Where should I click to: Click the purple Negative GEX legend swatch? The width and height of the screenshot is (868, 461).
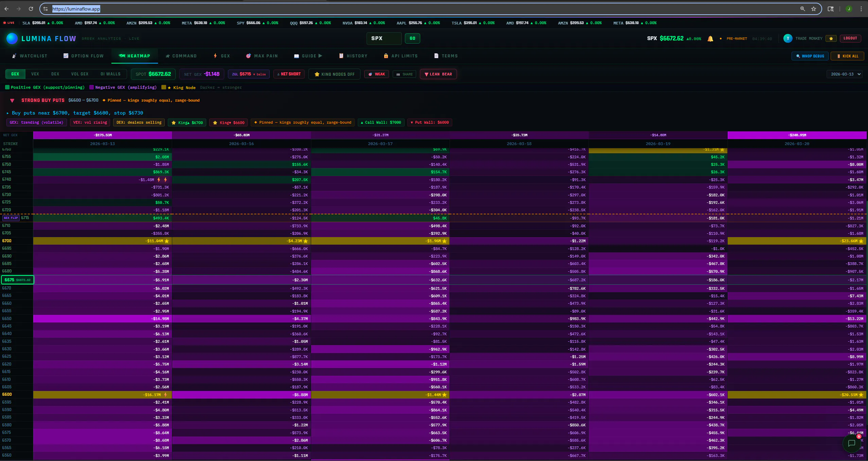pyautogui.click(x=91, y=87)
